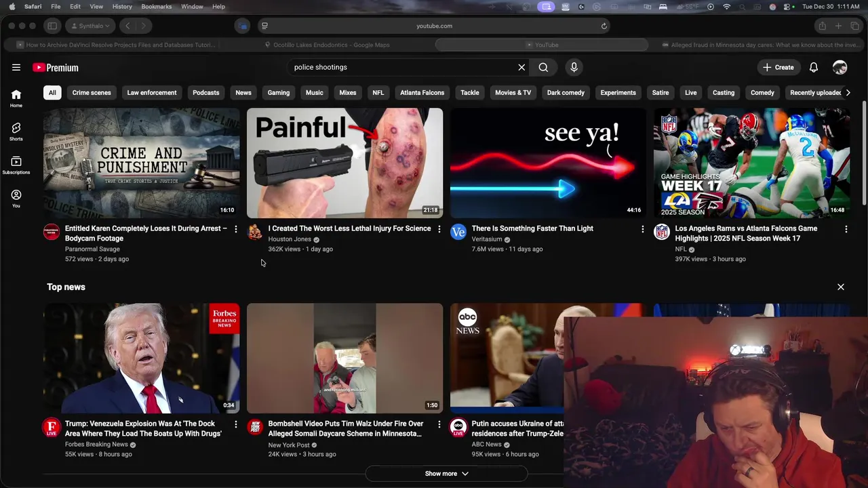
Task: Clear the search box with the X
Action: click(521, 67)
